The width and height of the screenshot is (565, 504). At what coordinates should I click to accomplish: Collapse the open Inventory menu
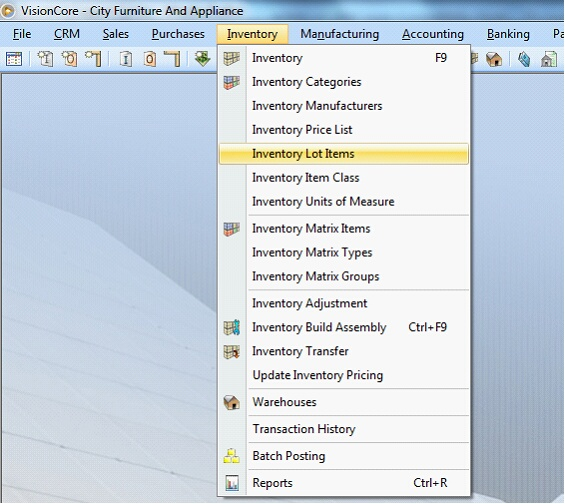point(252,34)
